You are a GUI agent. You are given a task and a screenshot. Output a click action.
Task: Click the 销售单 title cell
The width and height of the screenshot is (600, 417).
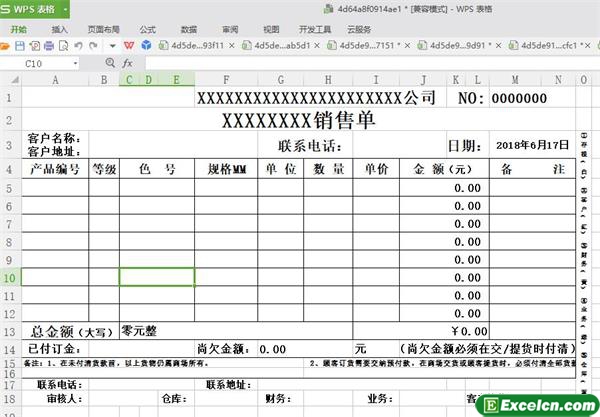298,120
